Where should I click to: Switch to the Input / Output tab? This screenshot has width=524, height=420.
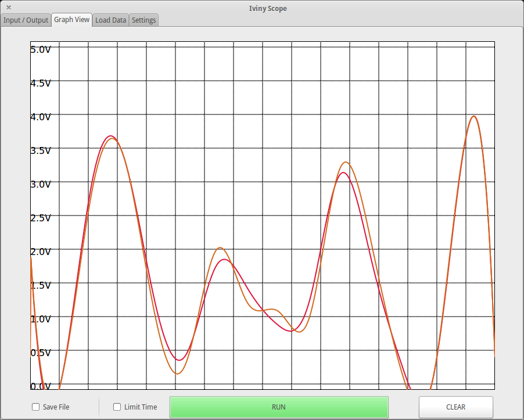[x=26, y=20]
